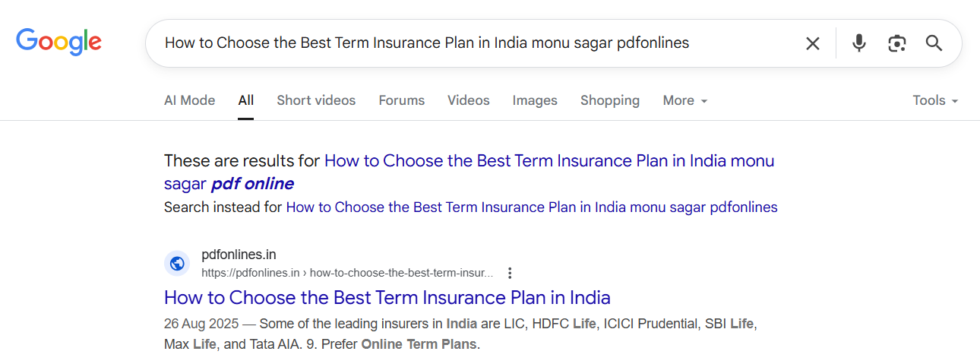Open the Tools dropdown
This screenshot has width=980, height=364.
point(934,100)
